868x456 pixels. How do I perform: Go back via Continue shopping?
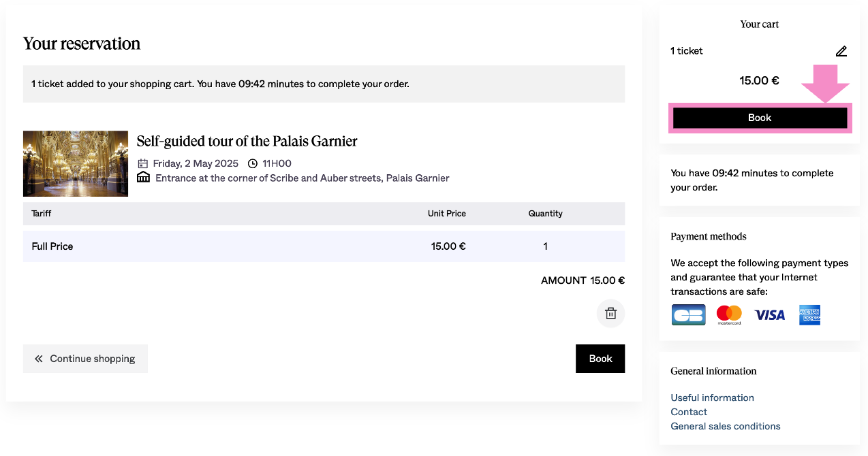(85, 359)
